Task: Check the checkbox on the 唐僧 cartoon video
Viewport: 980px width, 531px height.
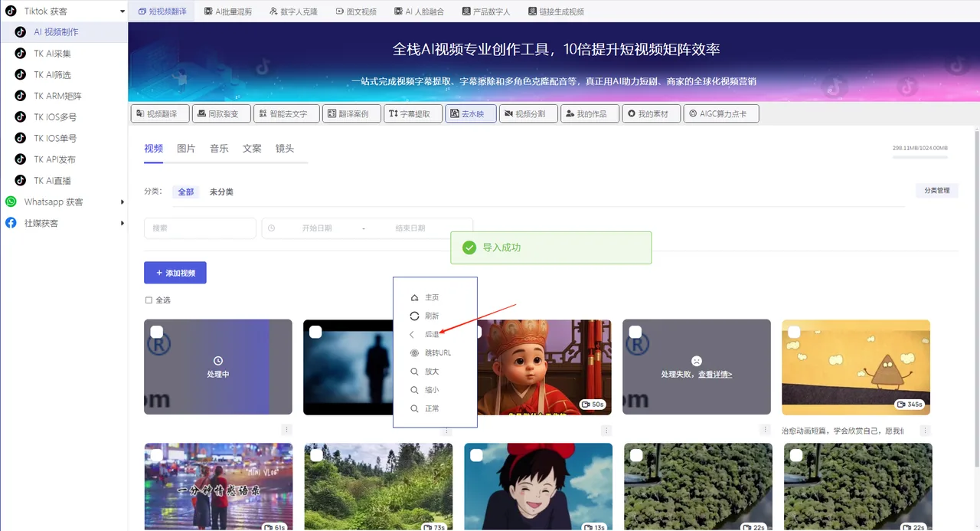Action: [477, 332]
